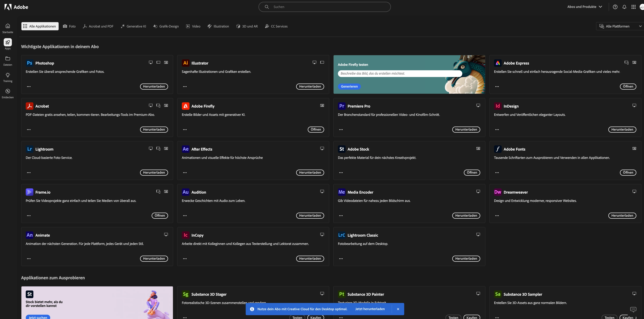The width and height of the screenshot is (644, 319).
Task: Open the Training lightbulb icon
Action: pos(8,75)
